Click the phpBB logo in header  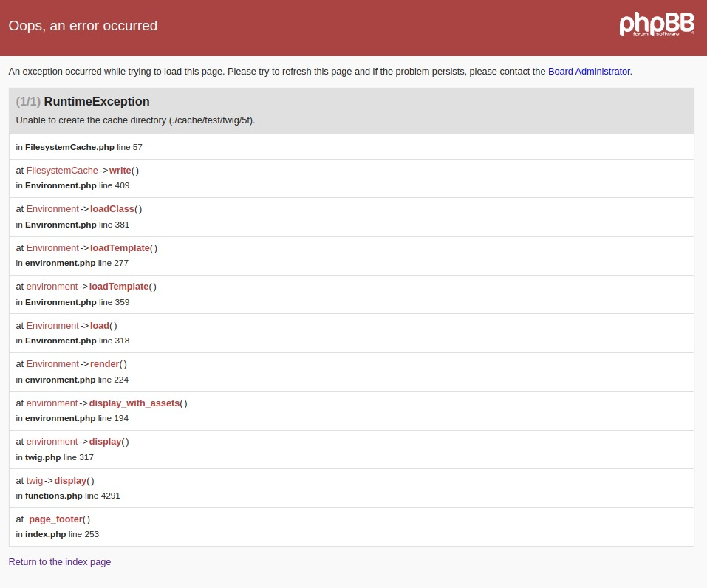[657, 25]
